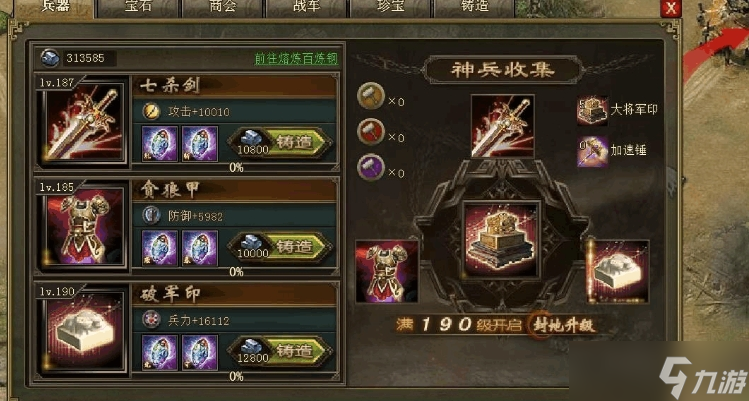Forge 破军印 with 铸造 button costing 12800
This screenshot has width=749, height=401.
(x=282, y=352)
